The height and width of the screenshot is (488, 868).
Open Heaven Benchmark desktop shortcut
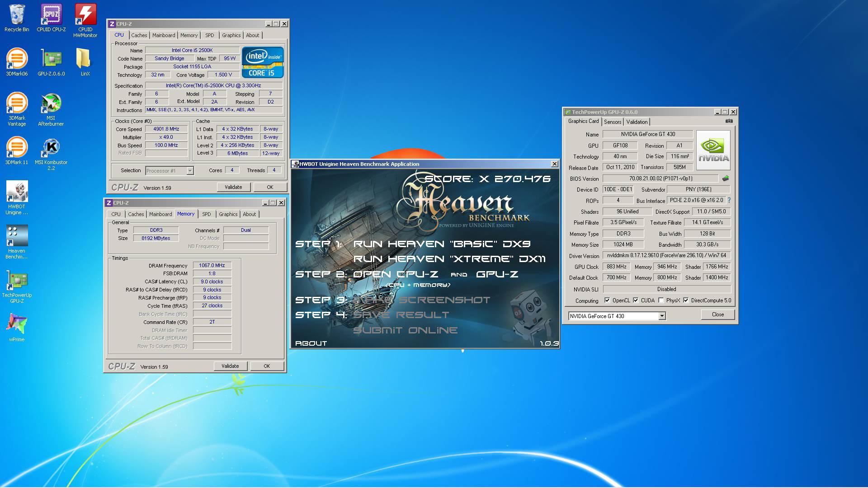click(17, 242)
